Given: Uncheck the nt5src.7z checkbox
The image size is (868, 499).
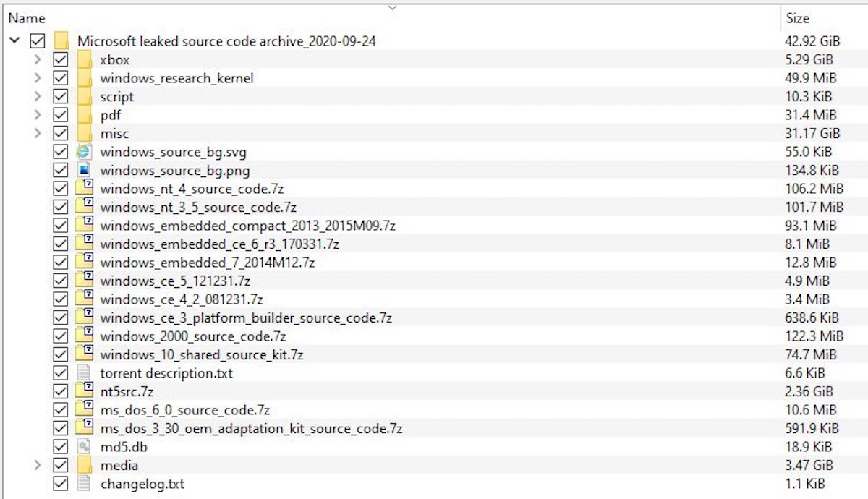Looking at the screenshot, I should click(61, 391).
